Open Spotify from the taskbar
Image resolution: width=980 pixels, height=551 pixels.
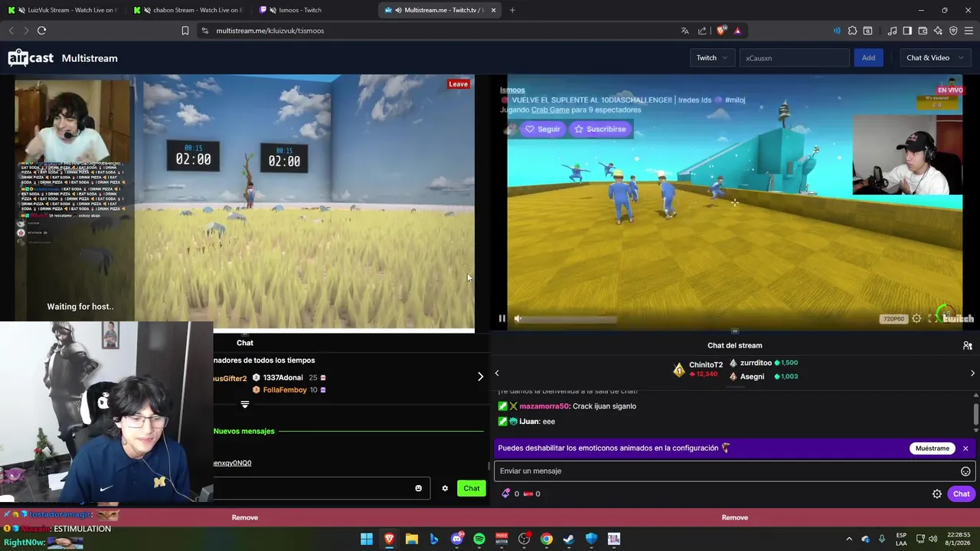[x=479, y=539]
